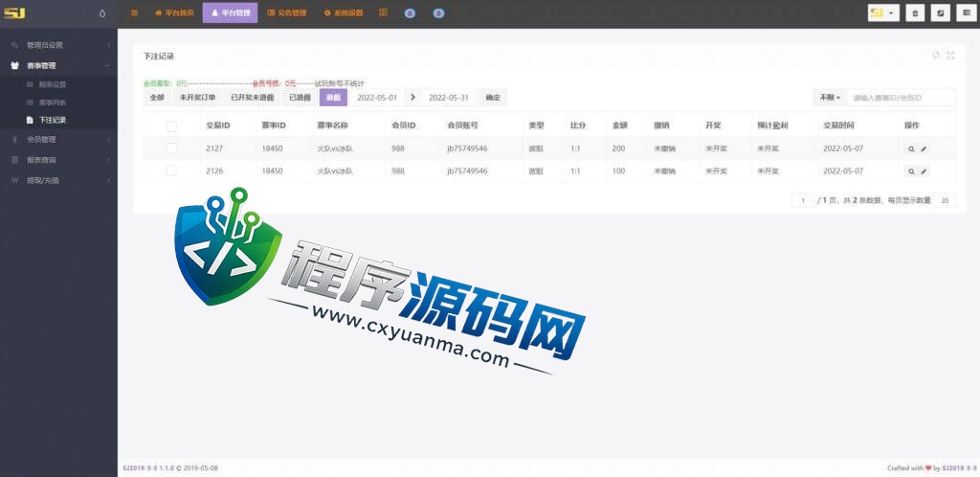Open 平台首页 top navigation tab
Image resolution: width=980 pixels, height=477 pixels.
click(175, 12)
